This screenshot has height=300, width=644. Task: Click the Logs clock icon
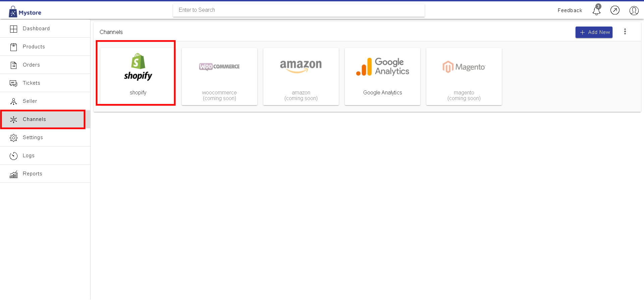point(13,156)
